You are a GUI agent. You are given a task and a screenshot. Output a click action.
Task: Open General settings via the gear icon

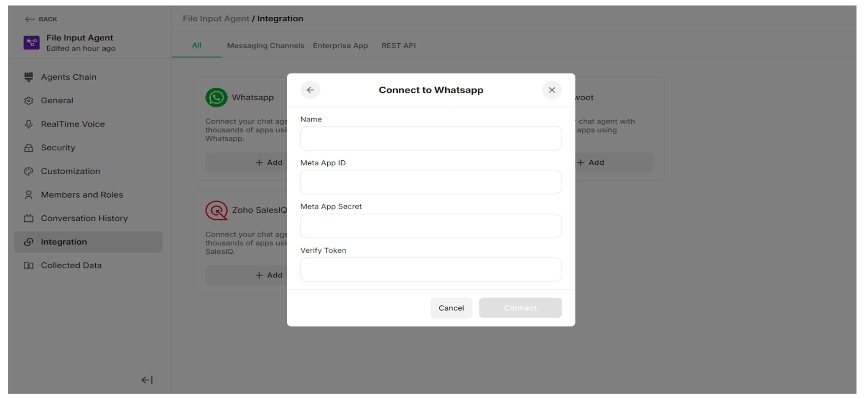point(29,100)
